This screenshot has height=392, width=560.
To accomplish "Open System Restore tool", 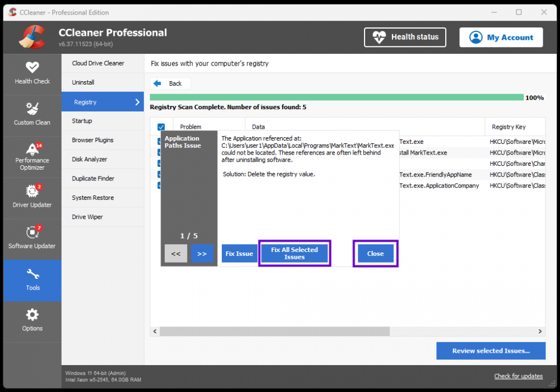I will pos(102,198).
